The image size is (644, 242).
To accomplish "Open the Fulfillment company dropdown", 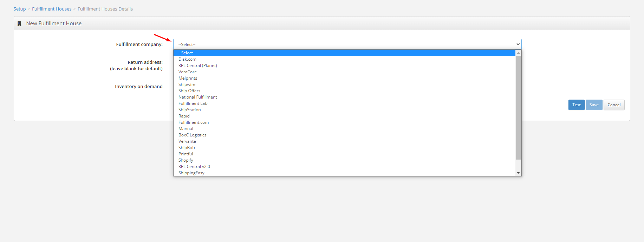I will (347, 44).
